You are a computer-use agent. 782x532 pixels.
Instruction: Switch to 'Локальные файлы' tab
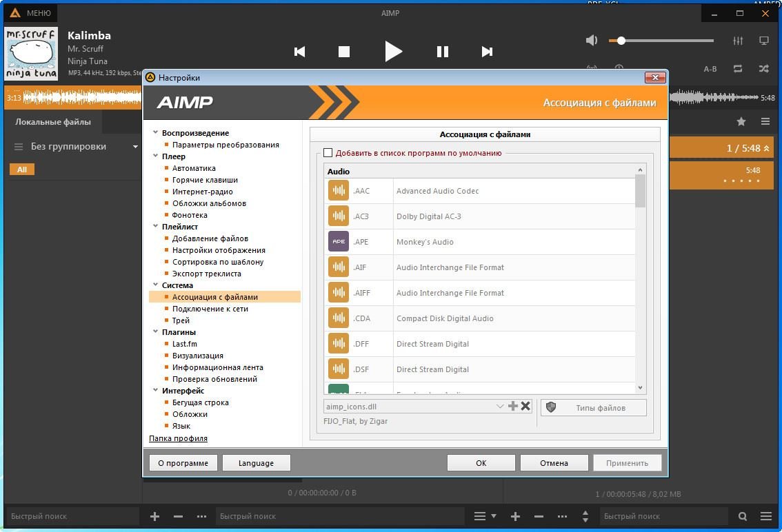click(x=53, y=122)
